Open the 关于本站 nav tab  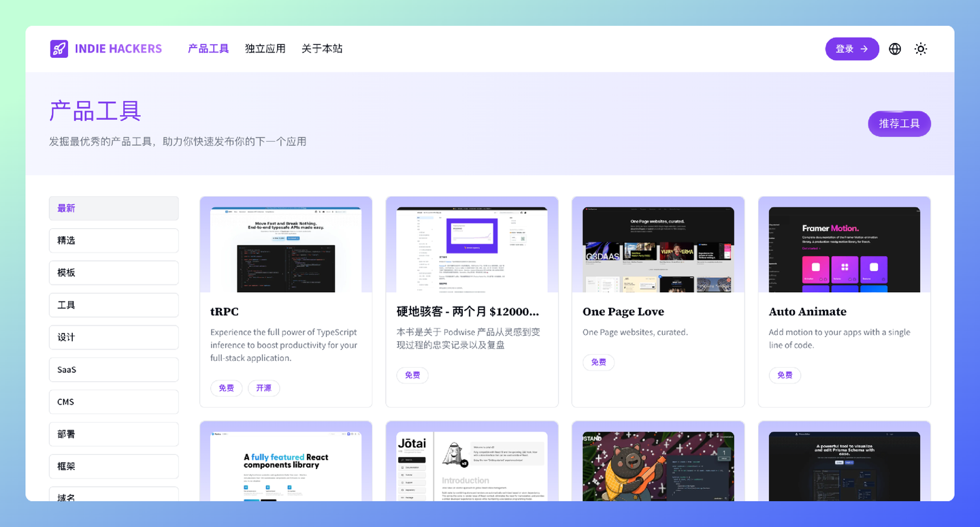(x=322, y=49)
